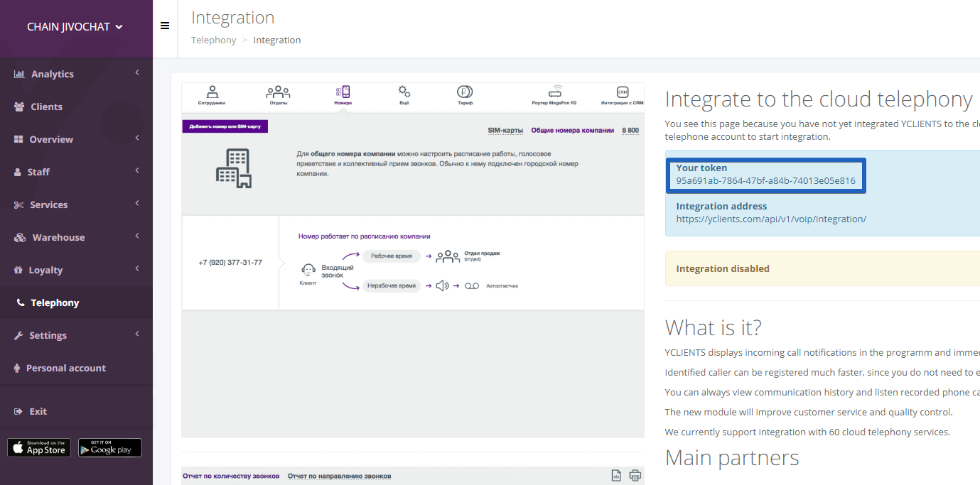This screenshot has height=485, width=980.
Task: Expand the Settings submenu chevron
Action: point(136,334)
